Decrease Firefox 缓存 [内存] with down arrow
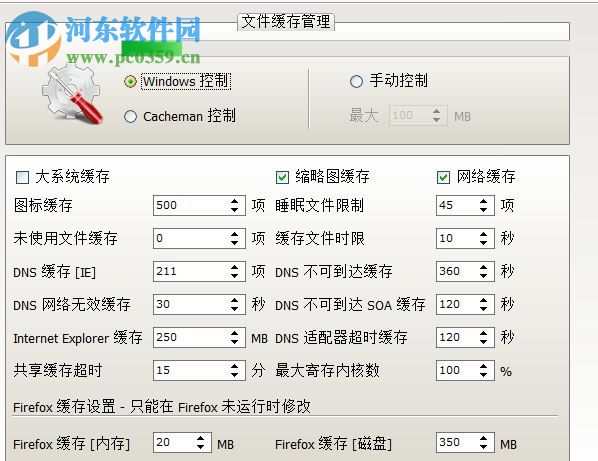 click(x=201, y=447)
